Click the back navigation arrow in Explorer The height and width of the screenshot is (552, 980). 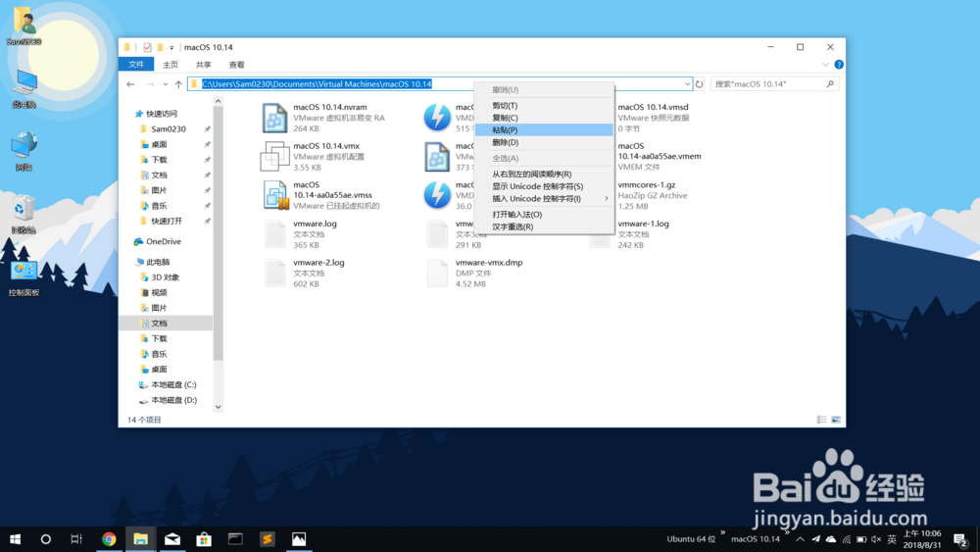(130, 83)
